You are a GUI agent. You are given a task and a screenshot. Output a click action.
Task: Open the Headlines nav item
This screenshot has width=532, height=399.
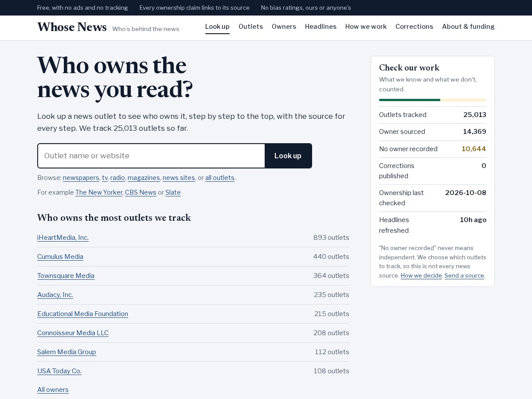tap(321, 27)
